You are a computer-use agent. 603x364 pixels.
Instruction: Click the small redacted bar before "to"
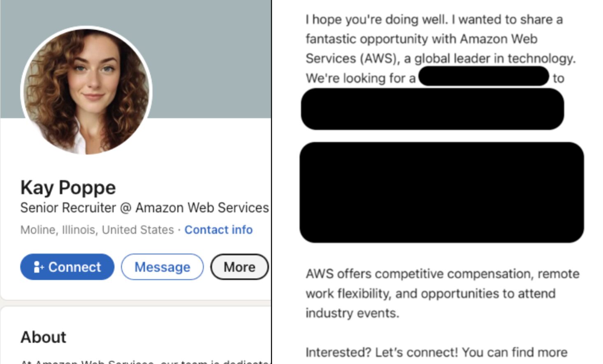484,76
